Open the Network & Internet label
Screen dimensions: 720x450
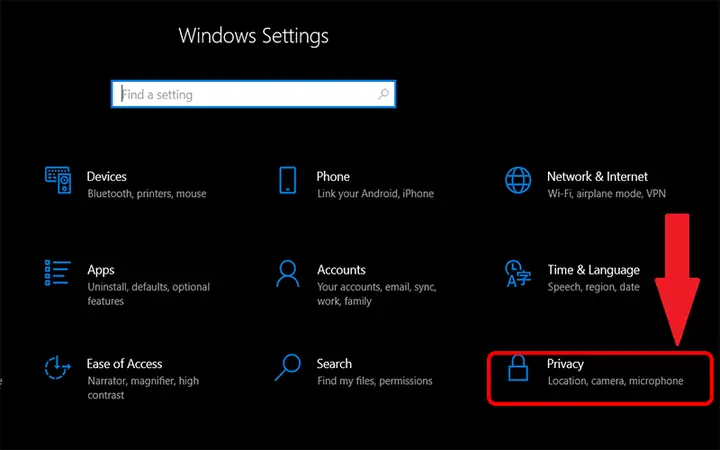tap(597, 176)
